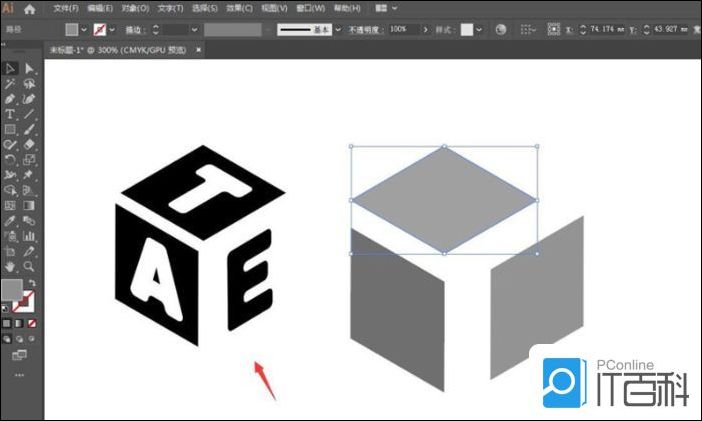Click the reference point locator

click(554, 30)
